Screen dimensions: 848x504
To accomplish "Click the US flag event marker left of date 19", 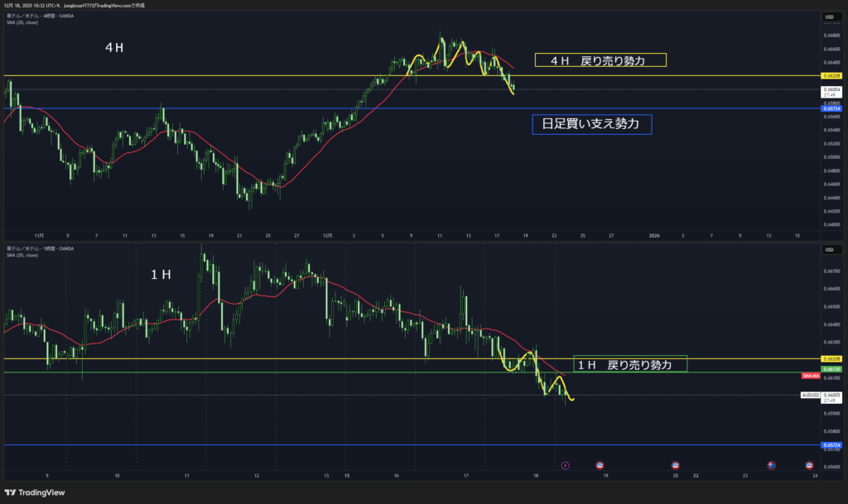I will point(599,466).
